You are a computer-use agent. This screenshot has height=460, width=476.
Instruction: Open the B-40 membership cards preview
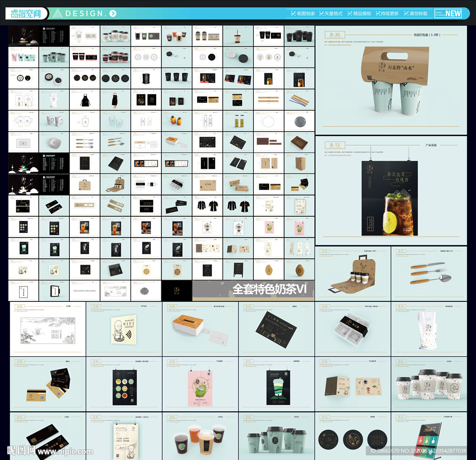(x=48, y=384)
